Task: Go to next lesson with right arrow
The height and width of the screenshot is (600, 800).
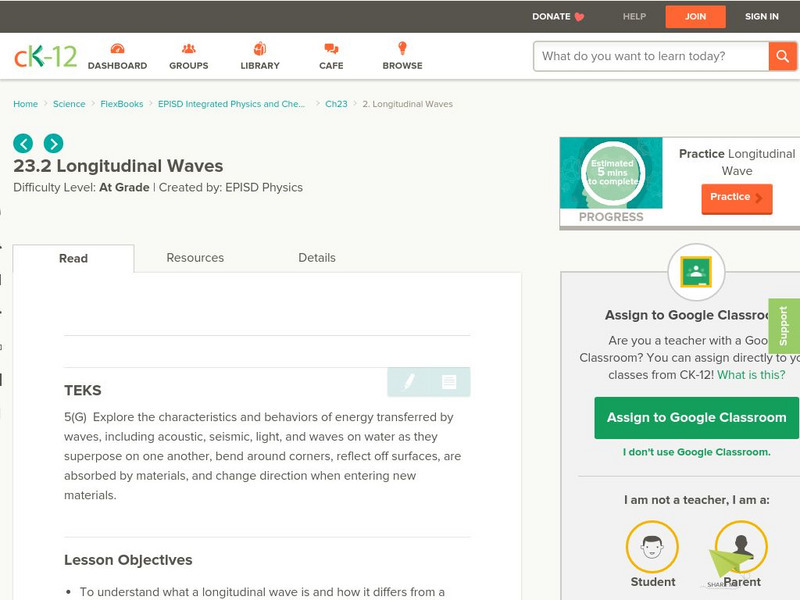Action: tap(53, 143)
